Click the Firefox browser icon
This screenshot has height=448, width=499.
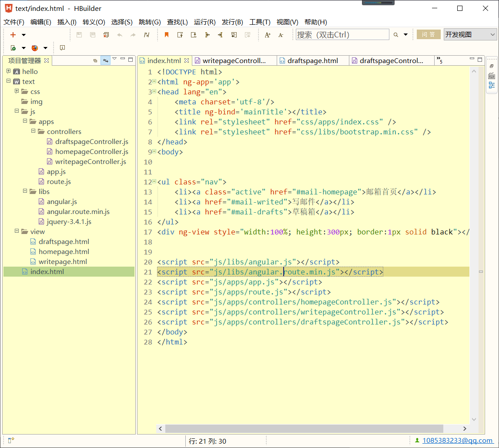pos(35,48)
